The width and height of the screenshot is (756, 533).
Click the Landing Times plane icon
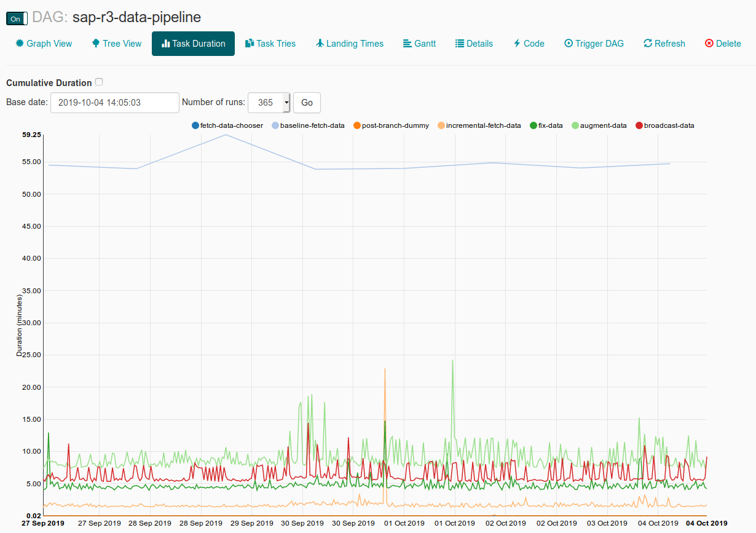320,44
